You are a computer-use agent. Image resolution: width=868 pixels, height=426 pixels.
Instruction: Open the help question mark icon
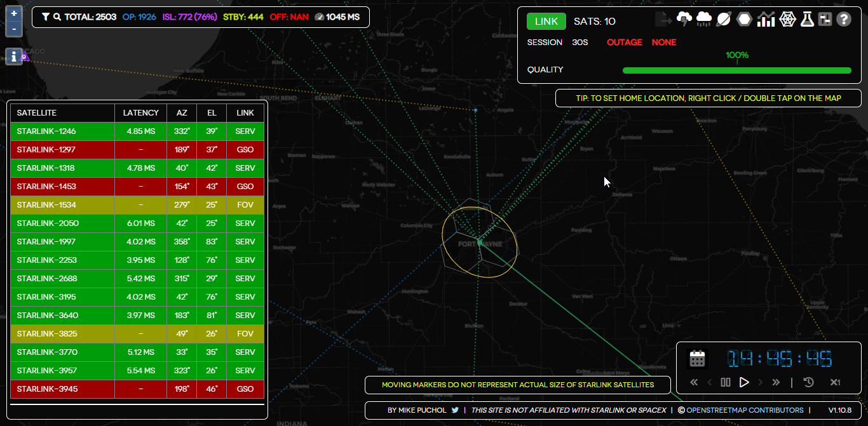tap(844, 20)
